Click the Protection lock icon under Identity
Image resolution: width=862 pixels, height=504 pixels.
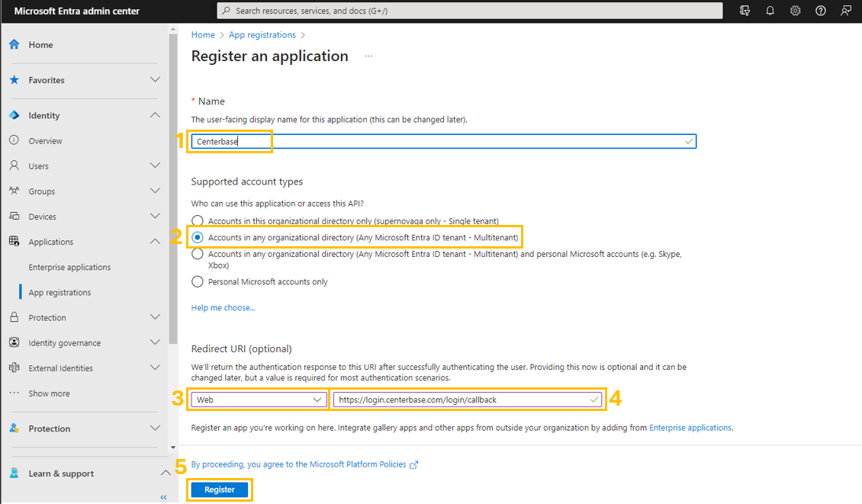[x=14, y=317]
